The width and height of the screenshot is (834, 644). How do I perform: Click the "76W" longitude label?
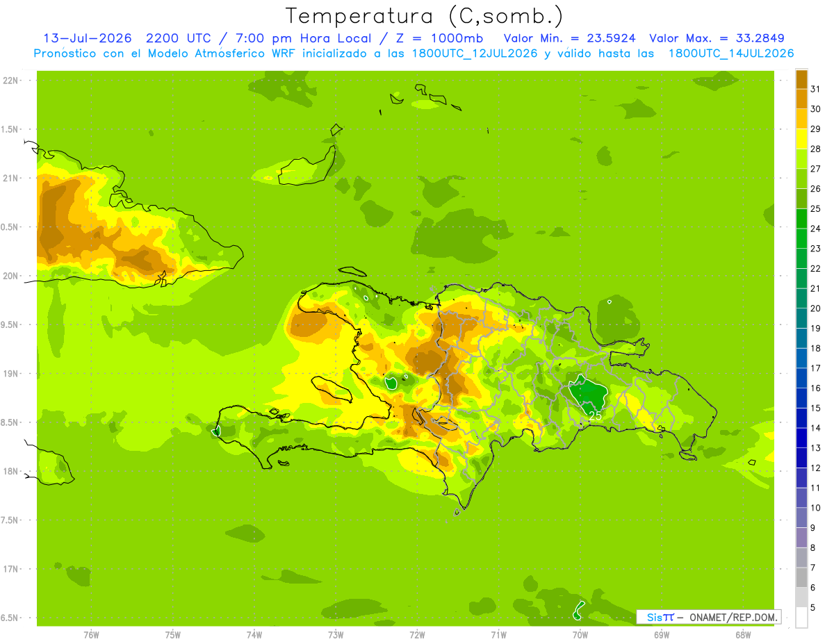tap(91, 634)
